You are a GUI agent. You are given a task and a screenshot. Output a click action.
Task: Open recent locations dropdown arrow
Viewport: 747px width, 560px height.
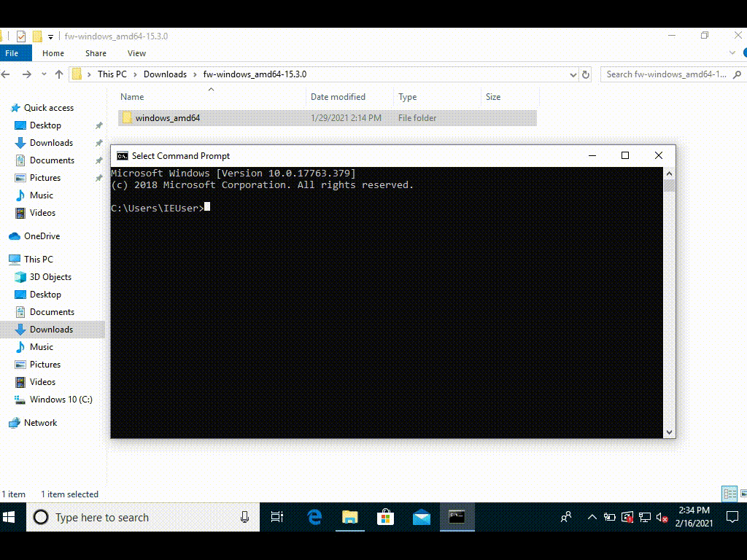click(x=44, y=74)
